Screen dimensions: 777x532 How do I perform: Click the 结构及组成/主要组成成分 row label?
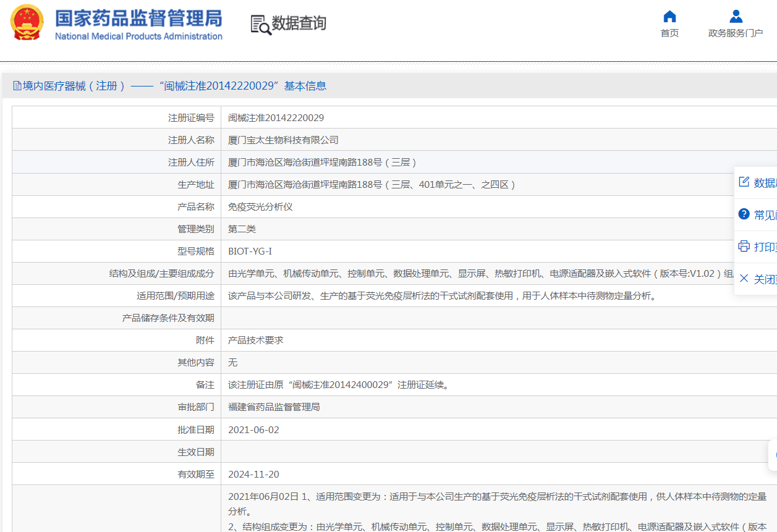(162, 274)
